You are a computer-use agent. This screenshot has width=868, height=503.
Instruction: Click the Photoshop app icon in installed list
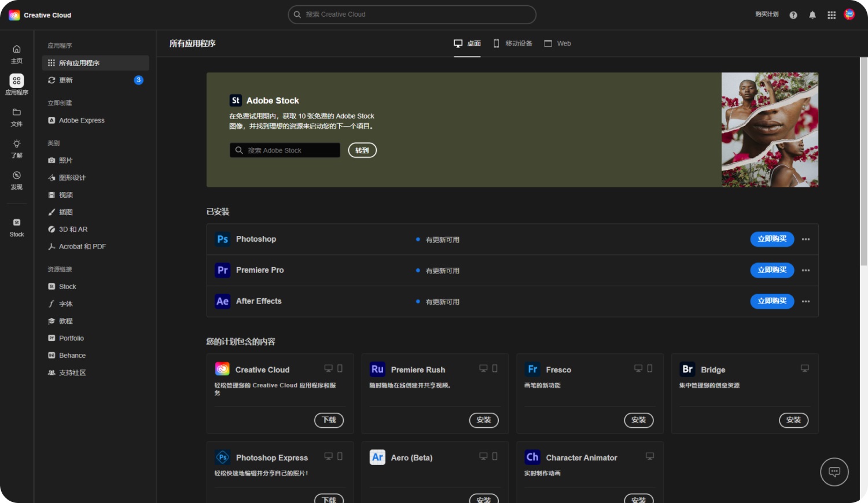coord(223,239)
